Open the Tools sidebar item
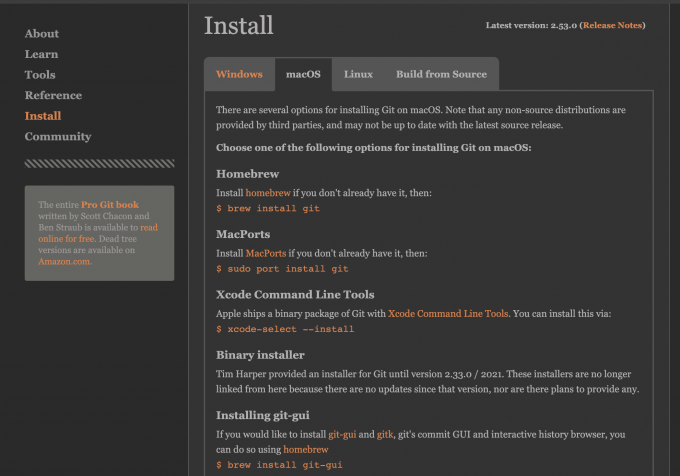Viewport: 680px width, 476px height. [40, 75]
